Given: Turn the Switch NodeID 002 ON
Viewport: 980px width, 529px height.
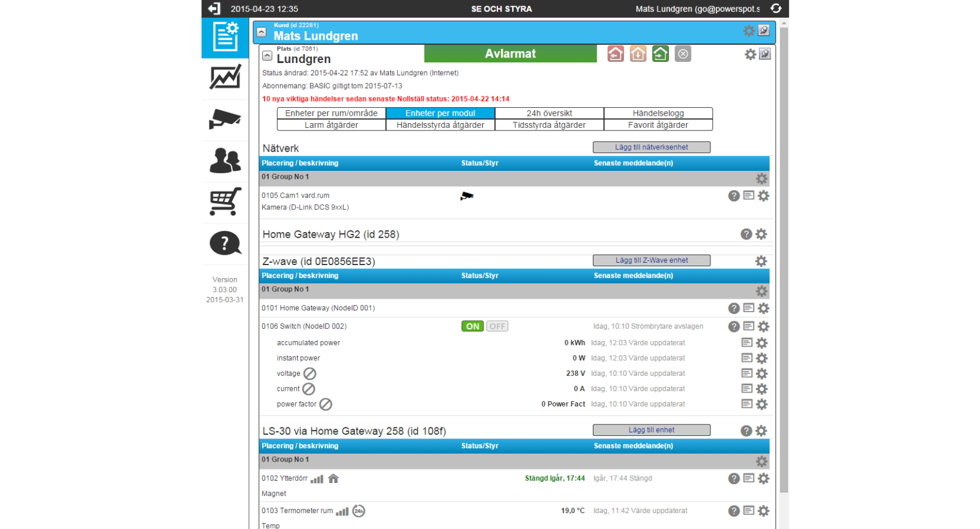Looking at the screenshot, I should (x=472, y=326).
